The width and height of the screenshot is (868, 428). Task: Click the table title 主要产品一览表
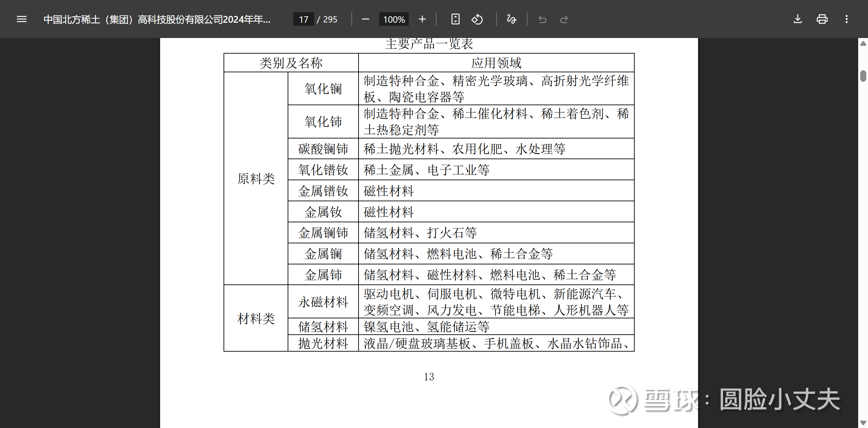(x=429, y=44)
